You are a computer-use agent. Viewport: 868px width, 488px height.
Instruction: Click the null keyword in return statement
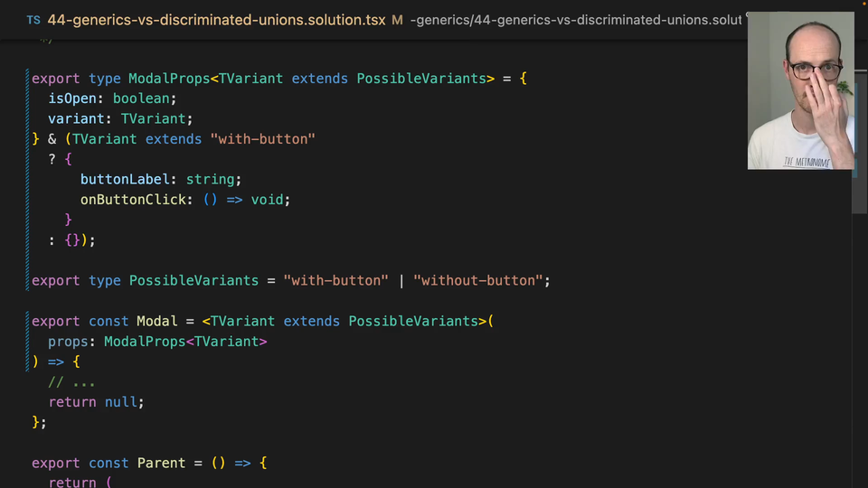121,401
